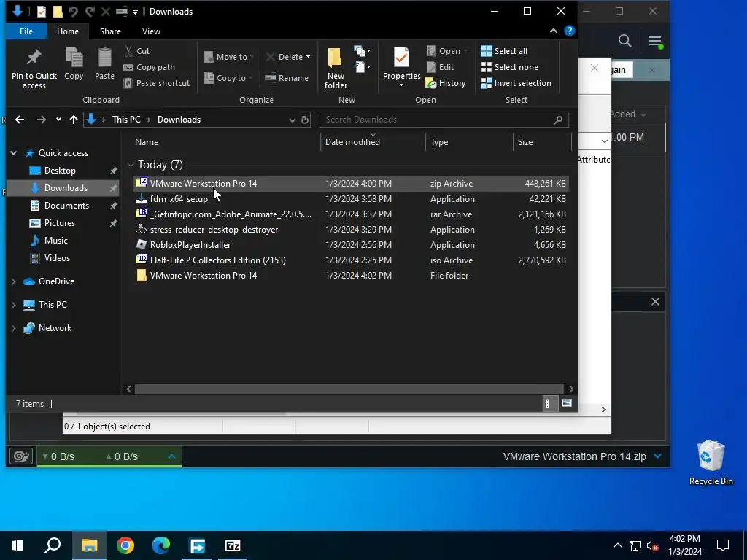Image resolution: width=747 pixels, height=560 pixels.
Task: Go back with the Back arrow
Action: click(x=20, y=120)
